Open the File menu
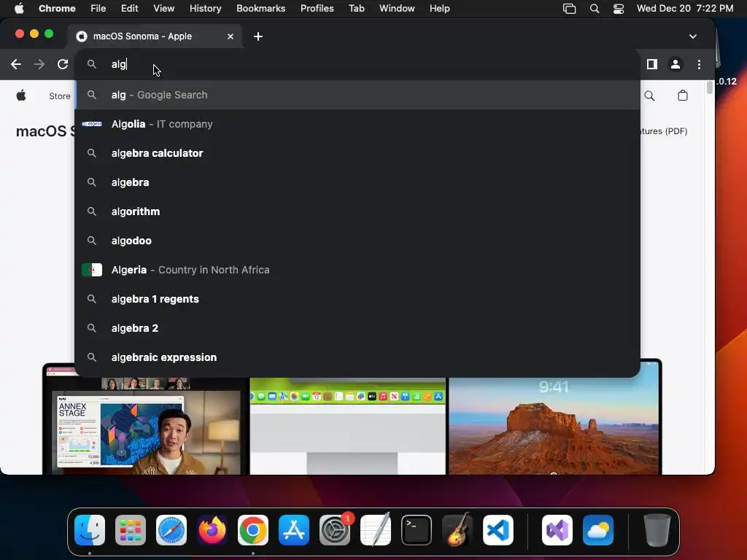 click(98, 8)
